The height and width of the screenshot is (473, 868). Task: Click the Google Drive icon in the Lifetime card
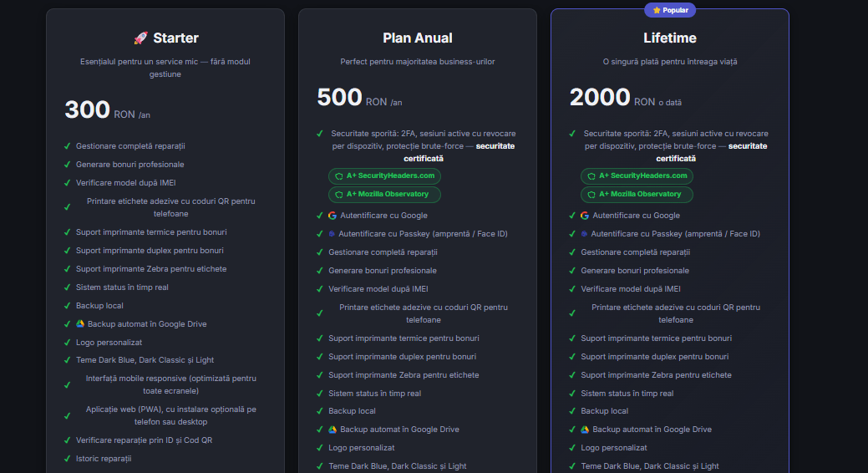click(x=585, y=430)
